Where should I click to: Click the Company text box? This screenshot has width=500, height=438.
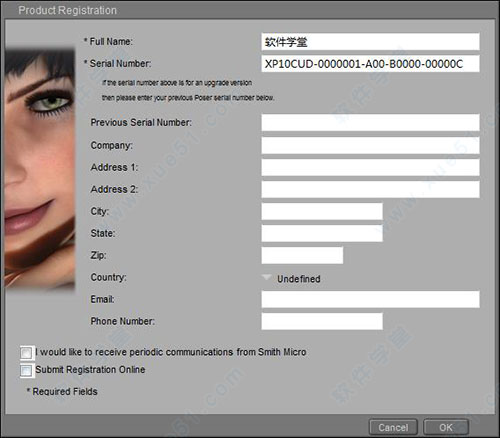pos(370,145)
